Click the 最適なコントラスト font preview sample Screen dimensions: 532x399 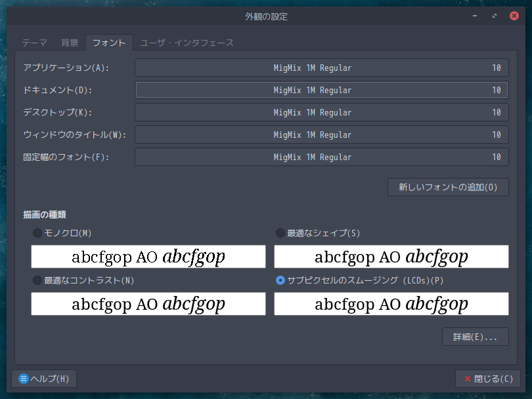[148, 304]
